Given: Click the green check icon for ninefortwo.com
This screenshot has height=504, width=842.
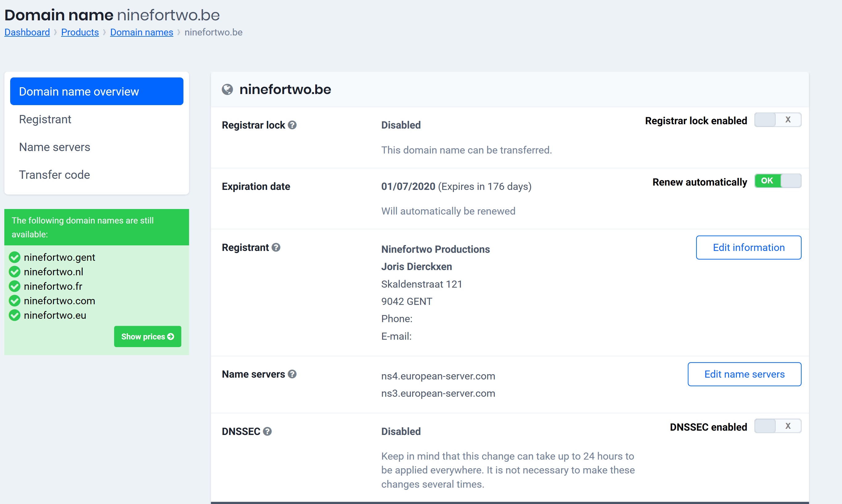Looking at the screenshot, I should point(14,301).
